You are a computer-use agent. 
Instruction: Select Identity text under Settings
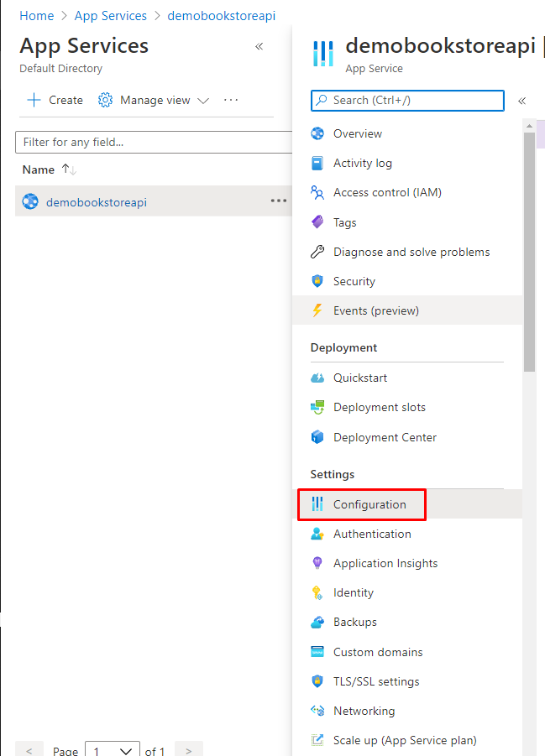354,592
